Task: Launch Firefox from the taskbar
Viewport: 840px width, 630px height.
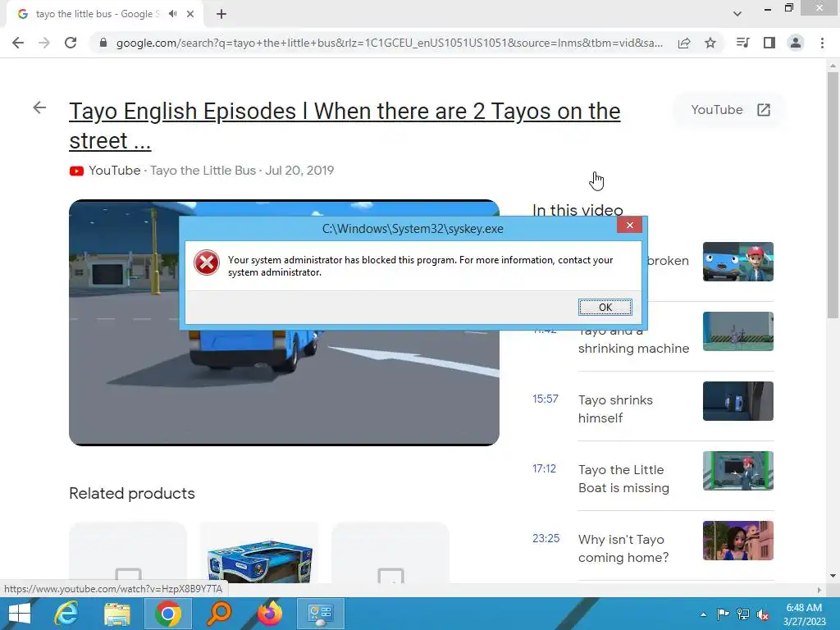Action: click(270, 614)
